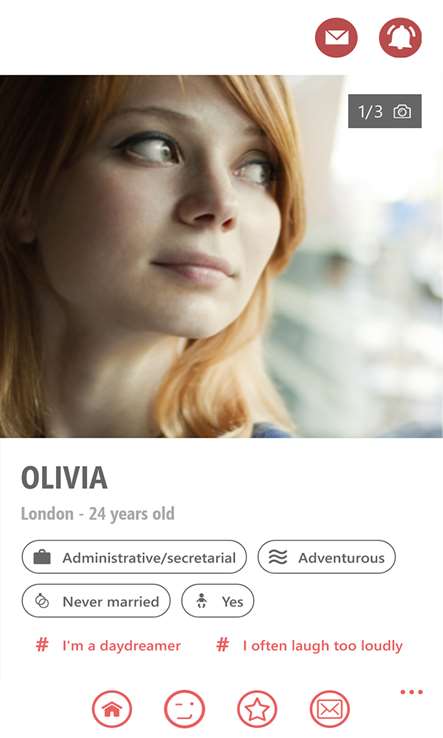Tap the camera icon on photo counter
This screenshot has width=443, height=738.
click(x=402, y=112)
